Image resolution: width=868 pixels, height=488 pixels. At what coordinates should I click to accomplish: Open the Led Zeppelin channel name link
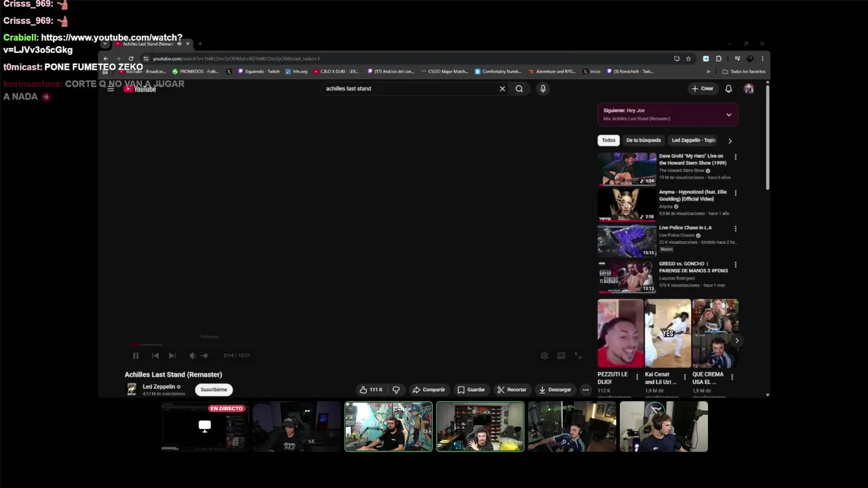point(159,386)
